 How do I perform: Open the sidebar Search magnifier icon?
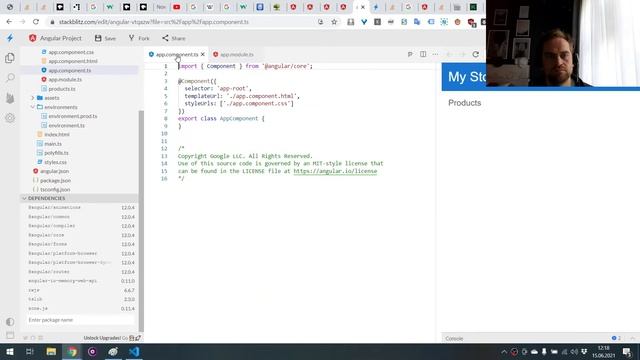[10, 78]
